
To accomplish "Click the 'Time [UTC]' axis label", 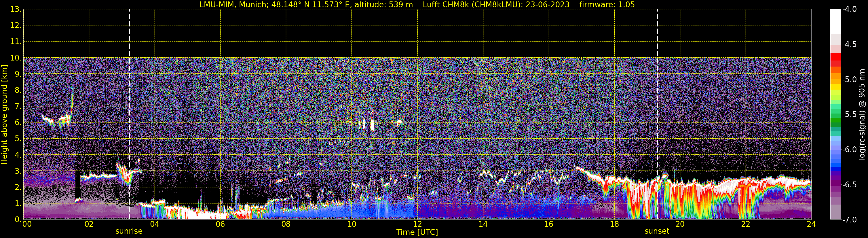I will [x=417, y=232].
